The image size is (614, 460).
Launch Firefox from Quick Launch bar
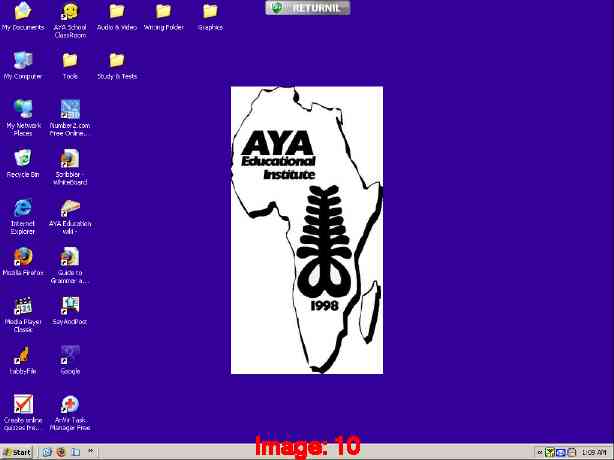[61, 452]
